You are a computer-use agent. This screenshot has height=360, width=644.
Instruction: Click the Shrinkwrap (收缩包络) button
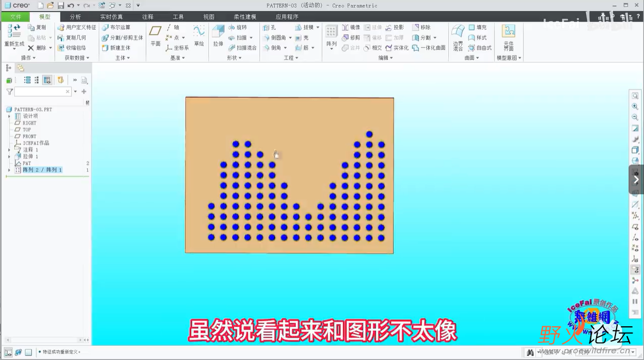[72, 47]
